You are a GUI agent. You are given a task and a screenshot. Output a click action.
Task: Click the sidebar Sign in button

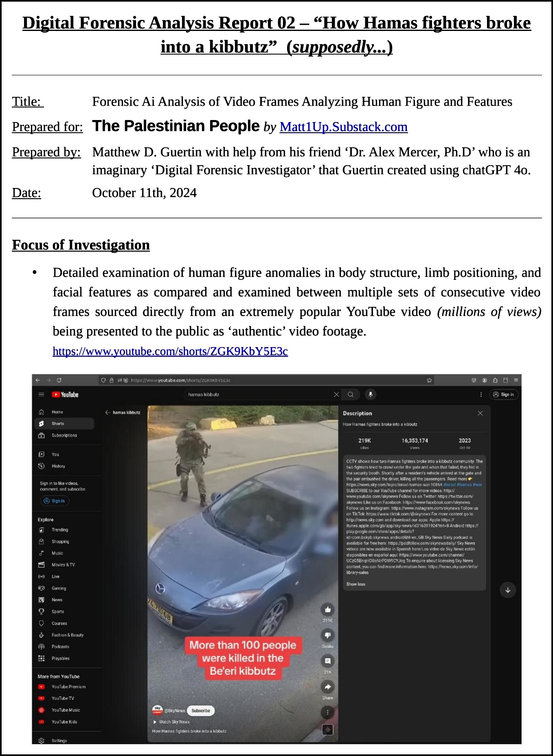[55, 501]
